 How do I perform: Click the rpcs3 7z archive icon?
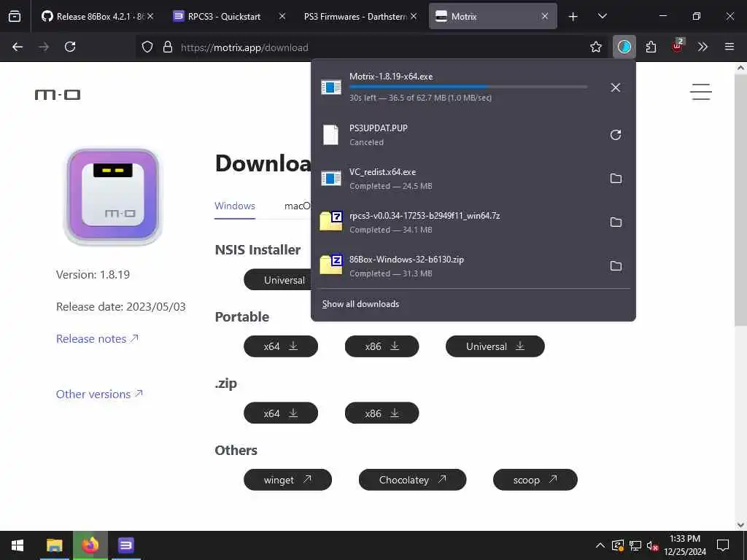pyautogui.click(x=331, y=222)
